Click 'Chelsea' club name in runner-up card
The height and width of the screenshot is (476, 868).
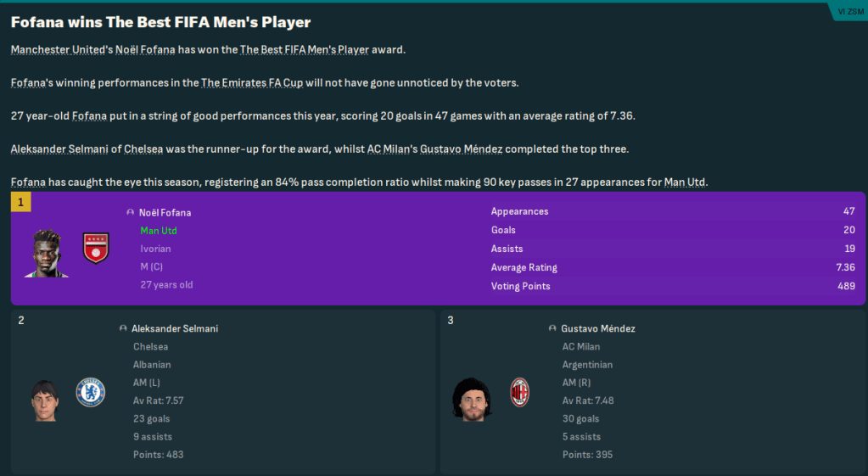click(x=150, y=346)
